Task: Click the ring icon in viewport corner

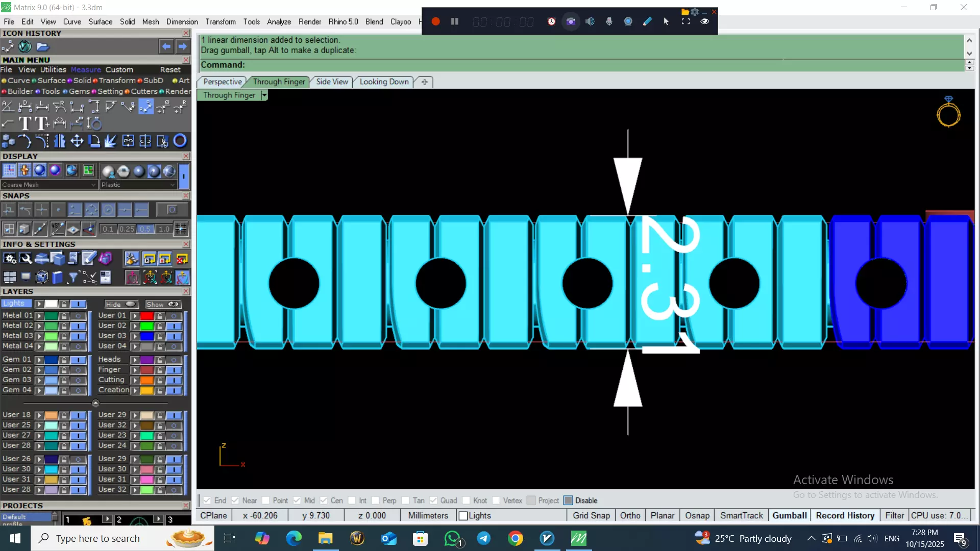Action: pyautogui.click(x=948, y=112)
